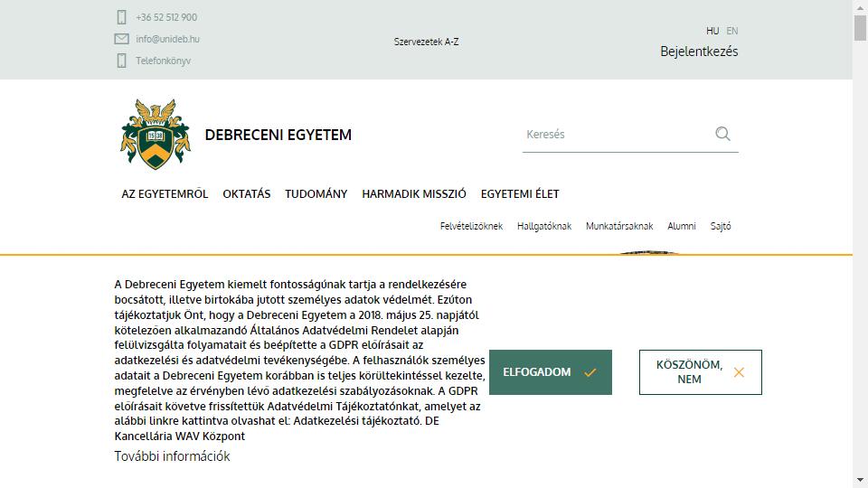The height and width of the screenshot is (488, 868).
Task: Click the scrollbar down arrow
Action: (x=860, y=480)
